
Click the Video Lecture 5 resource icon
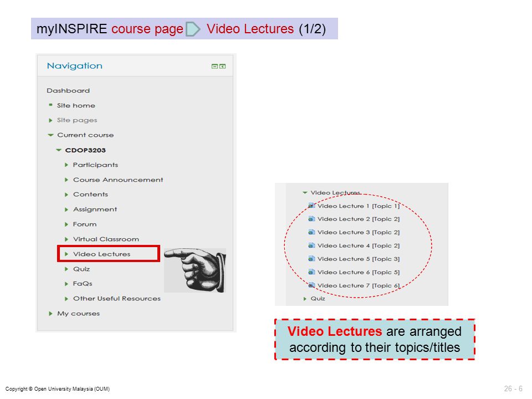pyautogui.click(x=311, y=259)
